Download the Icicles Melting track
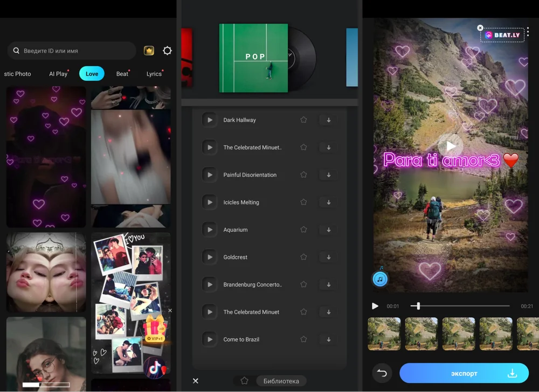Viewport: 539px width, 392px height. (328, 202)
